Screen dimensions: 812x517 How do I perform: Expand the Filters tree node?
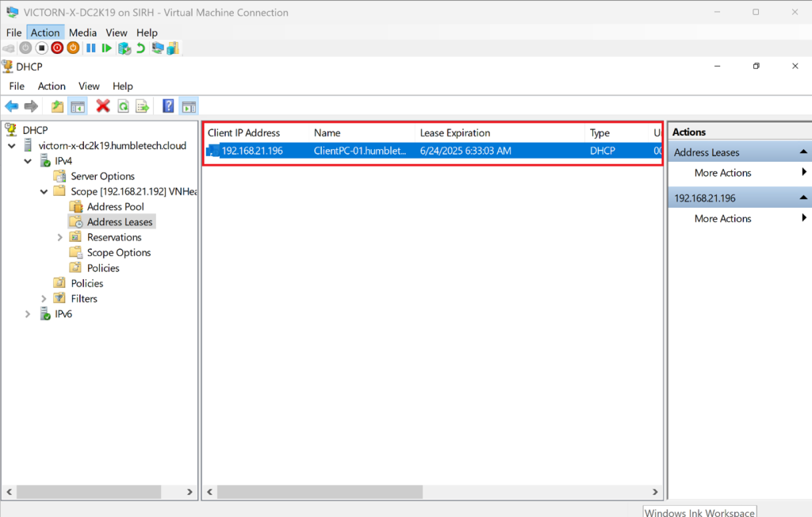pyautogui.click(x=44, y=299)
